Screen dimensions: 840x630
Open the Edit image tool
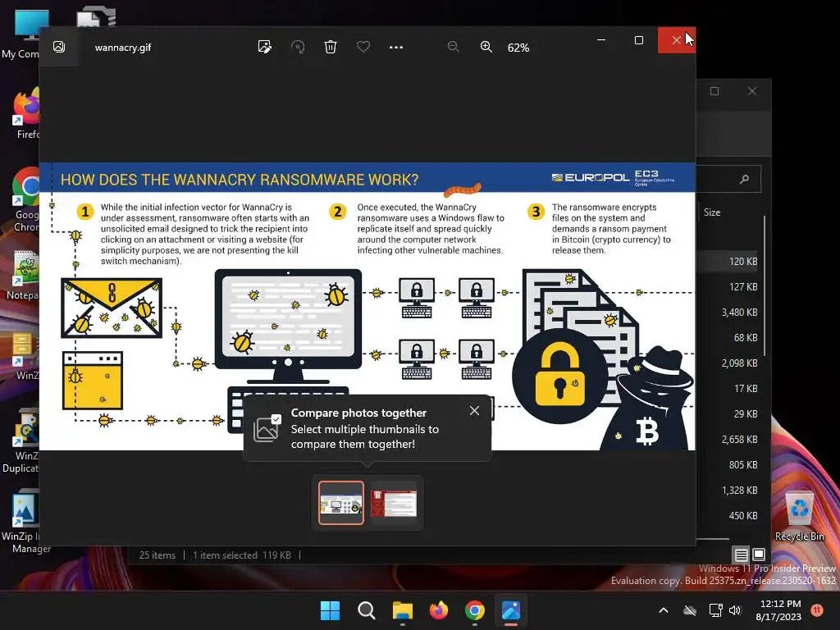265,47
